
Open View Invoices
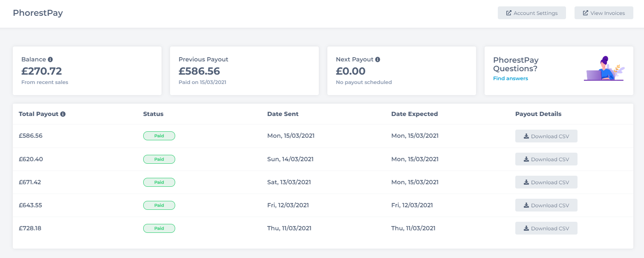coord(604,13)
